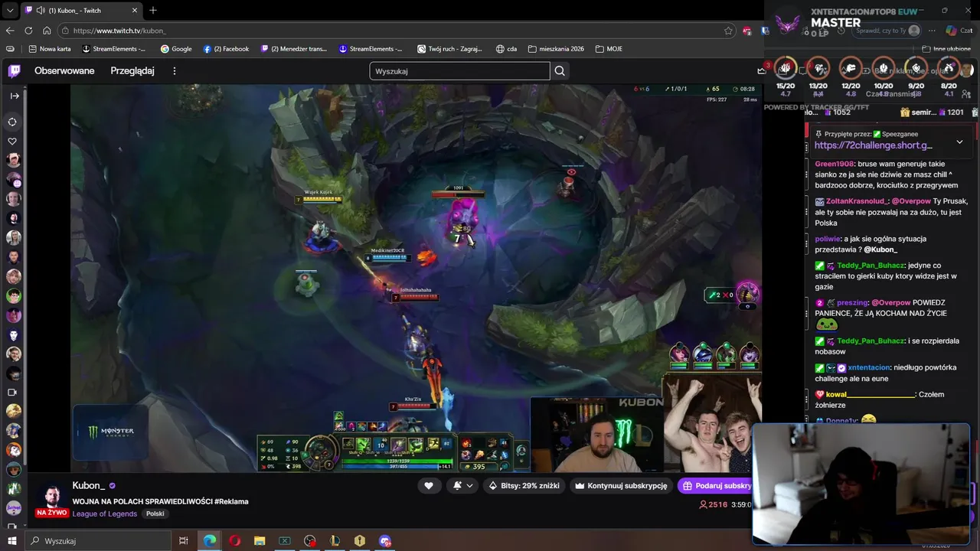Screen dimensions: 980x551
Task: Open the cda bookmark
Action: click(x=506, y=49)
